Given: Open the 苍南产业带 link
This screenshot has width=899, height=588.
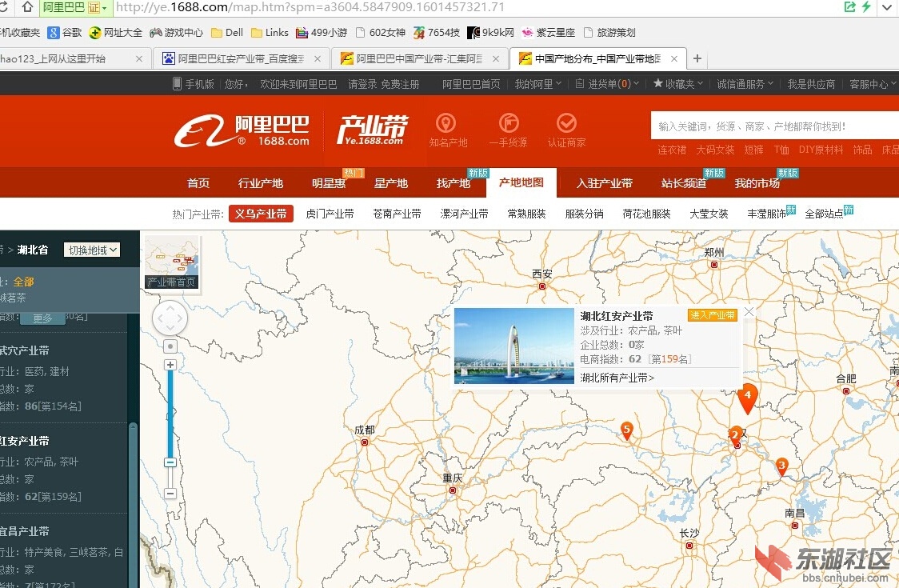Looking at the screenshot, I should point(397,214).
